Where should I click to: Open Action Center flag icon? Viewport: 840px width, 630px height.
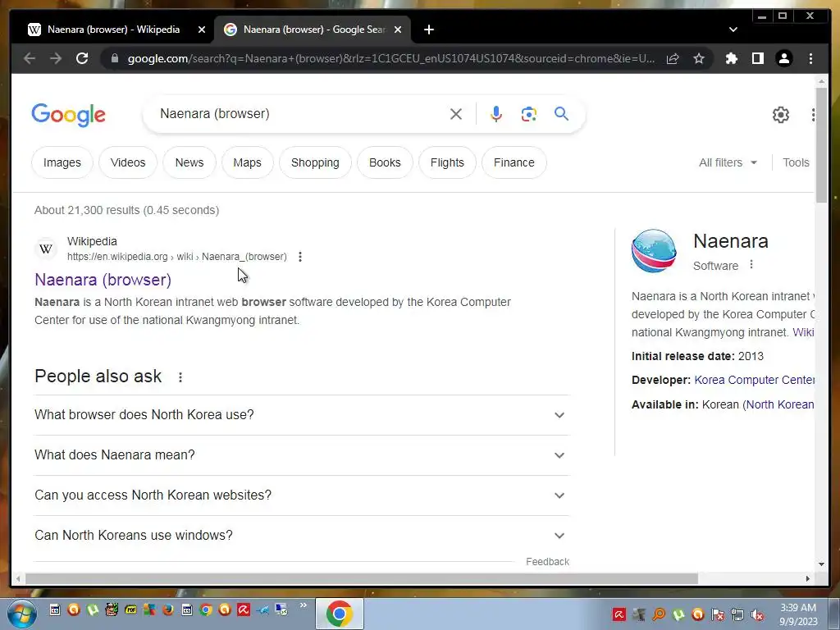[718, 614]
